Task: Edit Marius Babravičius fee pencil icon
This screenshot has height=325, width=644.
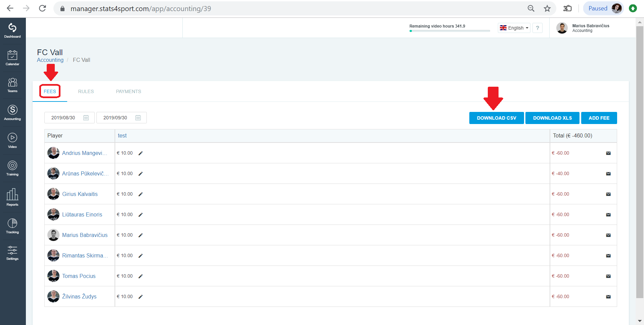Action: [141, 235]
